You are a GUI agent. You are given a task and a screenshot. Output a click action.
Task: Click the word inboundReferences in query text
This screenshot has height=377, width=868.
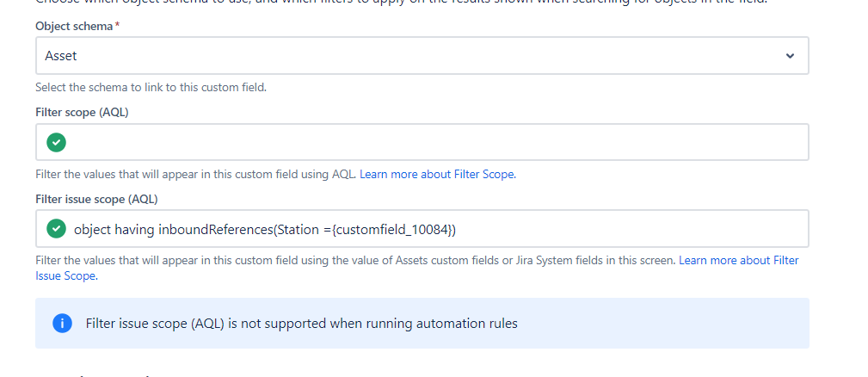(x=216, y=229)
